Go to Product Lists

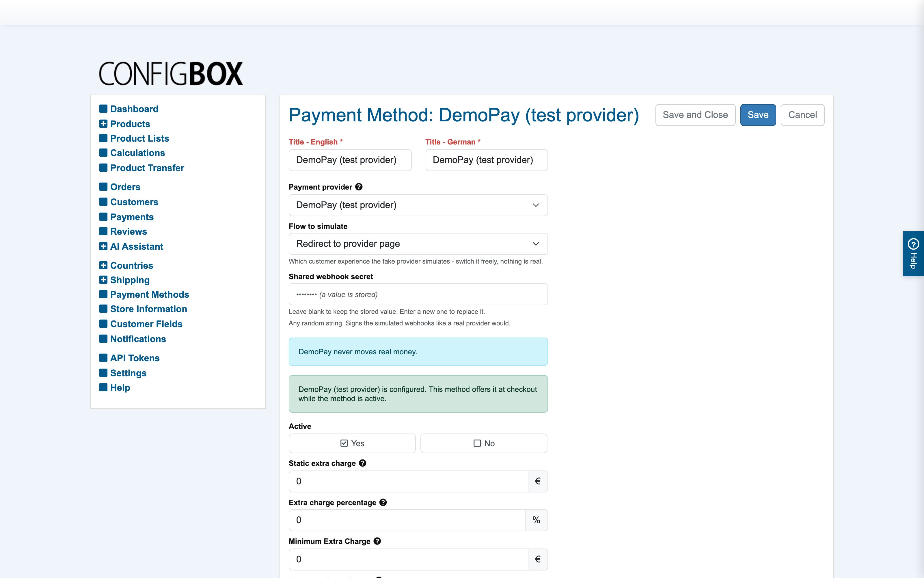coord(139,138)
